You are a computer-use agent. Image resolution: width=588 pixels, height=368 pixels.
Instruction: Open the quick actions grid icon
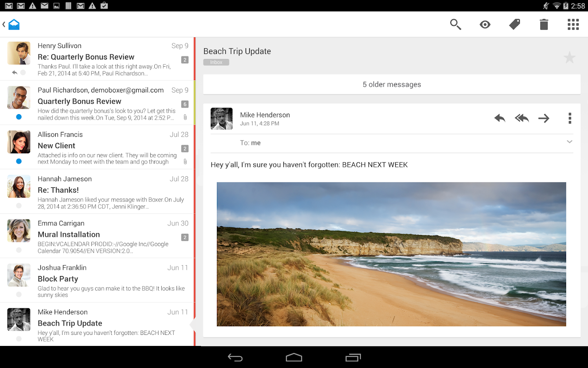tap(573, 25)
